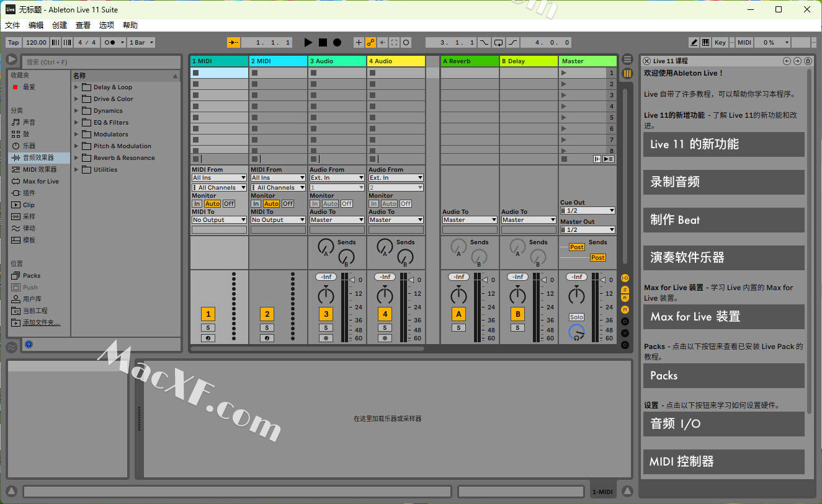
Task: Toggle Draw Mode pencil icon
Action: 694,42
